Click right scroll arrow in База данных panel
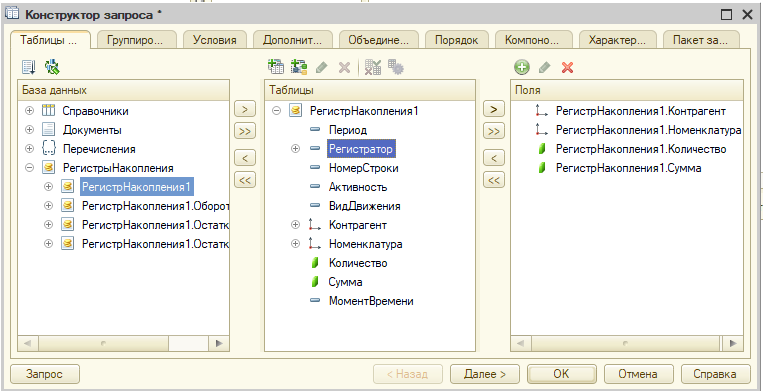 (219, 343)
